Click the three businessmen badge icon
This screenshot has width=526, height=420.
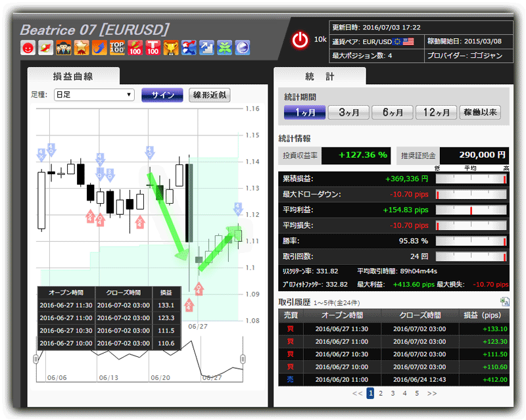coord(63,47)
